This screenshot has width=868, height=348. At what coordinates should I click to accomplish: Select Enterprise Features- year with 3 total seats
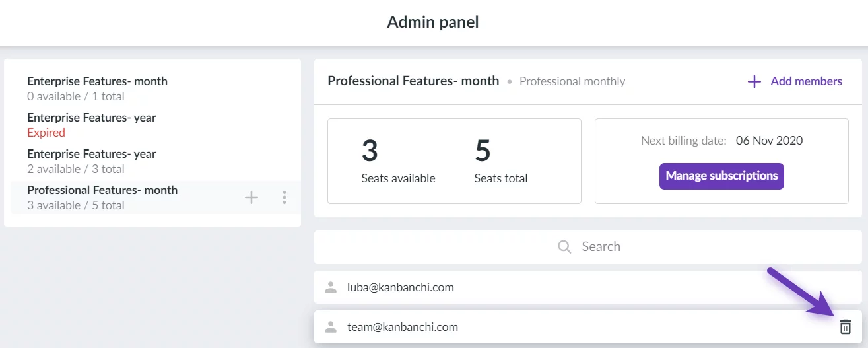pos(152,161)
